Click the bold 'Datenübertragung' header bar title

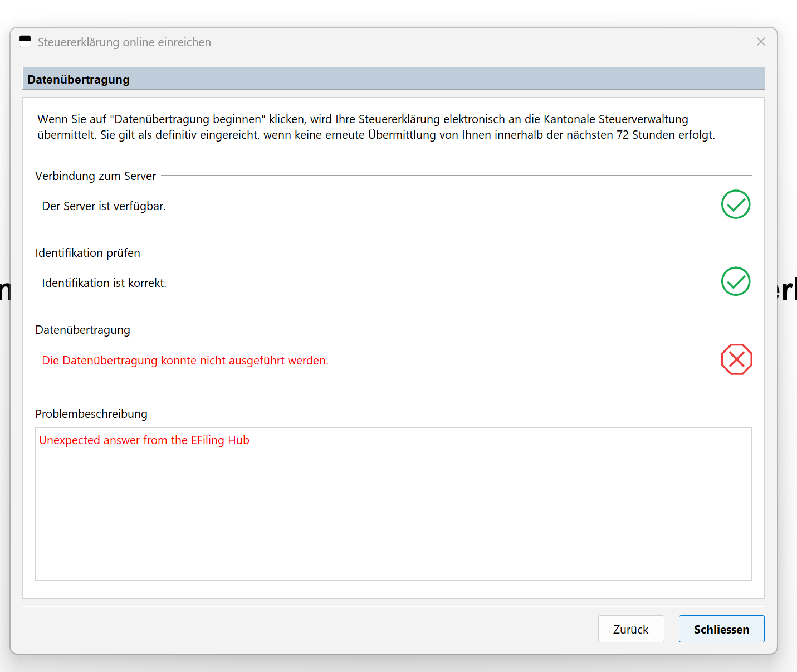[x=79, y=80]
